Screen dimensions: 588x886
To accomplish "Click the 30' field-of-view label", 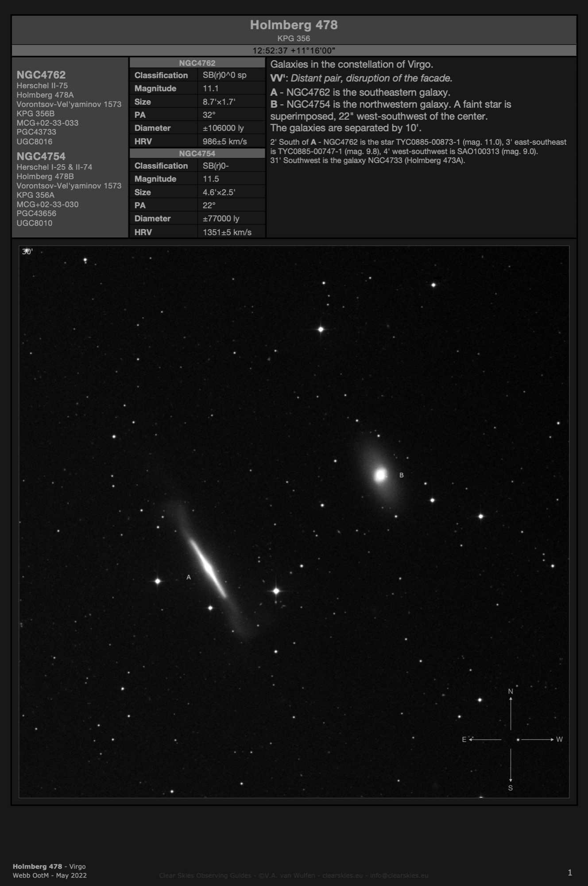I will click(27, 252).
